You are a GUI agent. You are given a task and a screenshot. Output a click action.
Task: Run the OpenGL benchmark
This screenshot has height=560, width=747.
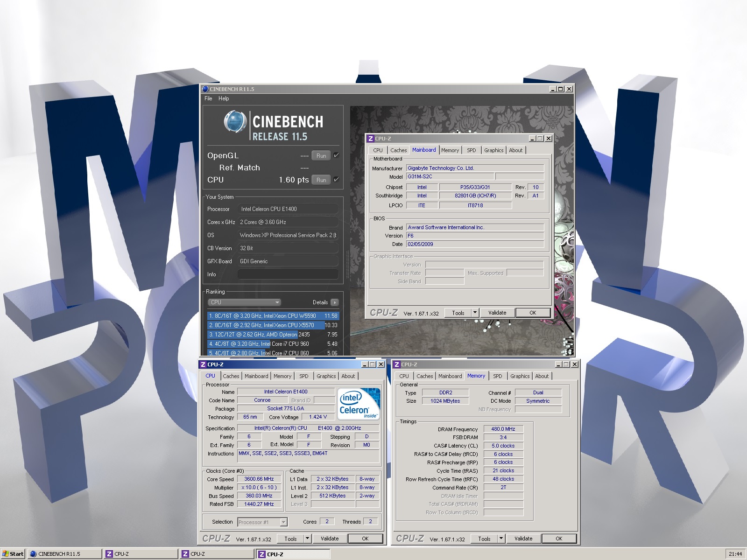(321, 156)
